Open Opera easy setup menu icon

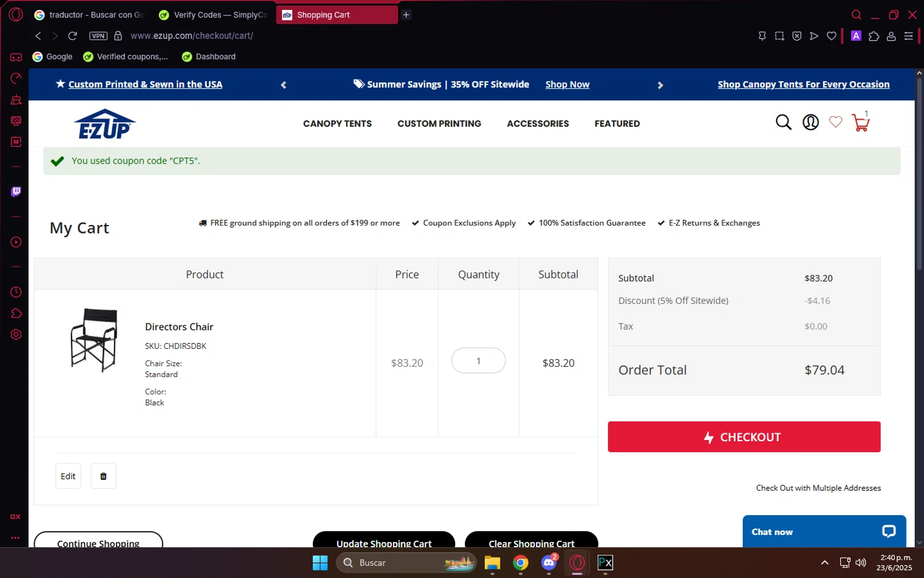(908, 36)
